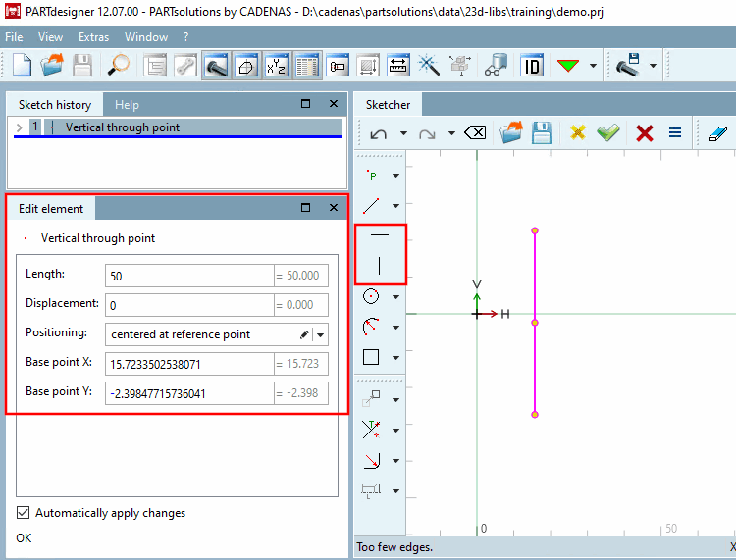Screen dimensions: 736x560
Task: Maximize the Edit element panel
Action: tap(305, 207)
